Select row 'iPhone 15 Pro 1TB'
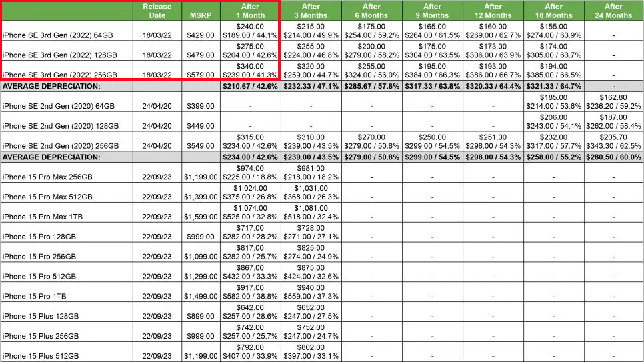Screen dimensions: 644x362 322,292
